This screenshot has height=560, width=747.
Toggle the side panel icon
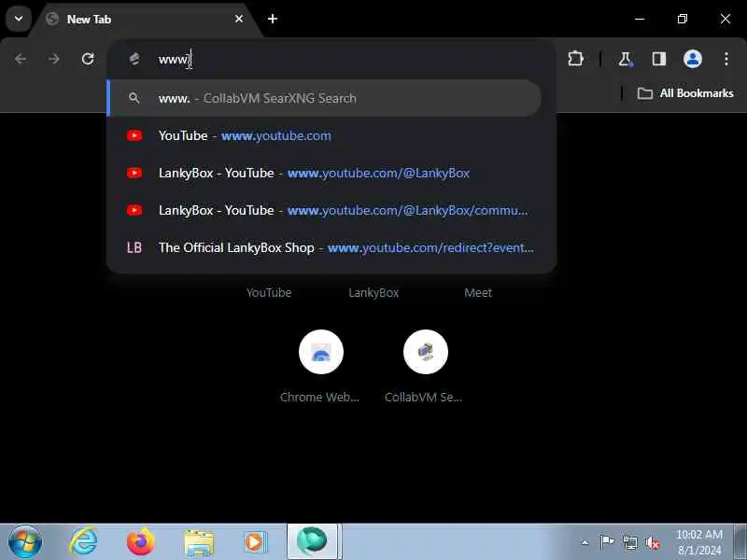(659, 59)
